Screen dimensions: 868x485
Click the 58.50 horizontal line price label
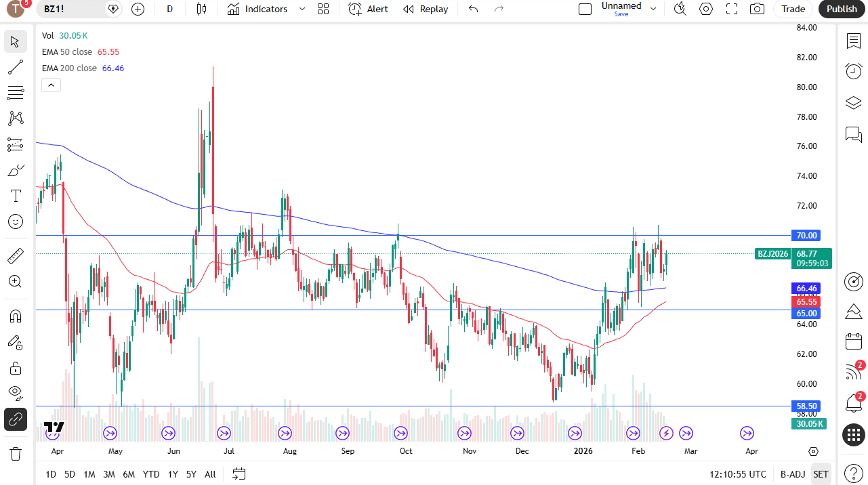point(806,406)
